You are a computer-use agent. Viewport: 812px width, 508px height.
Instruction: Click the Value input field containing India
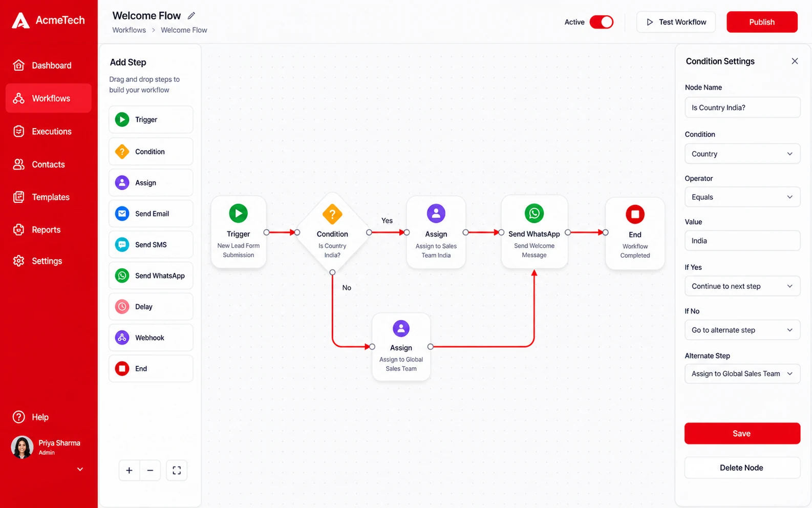click(742, 241)
